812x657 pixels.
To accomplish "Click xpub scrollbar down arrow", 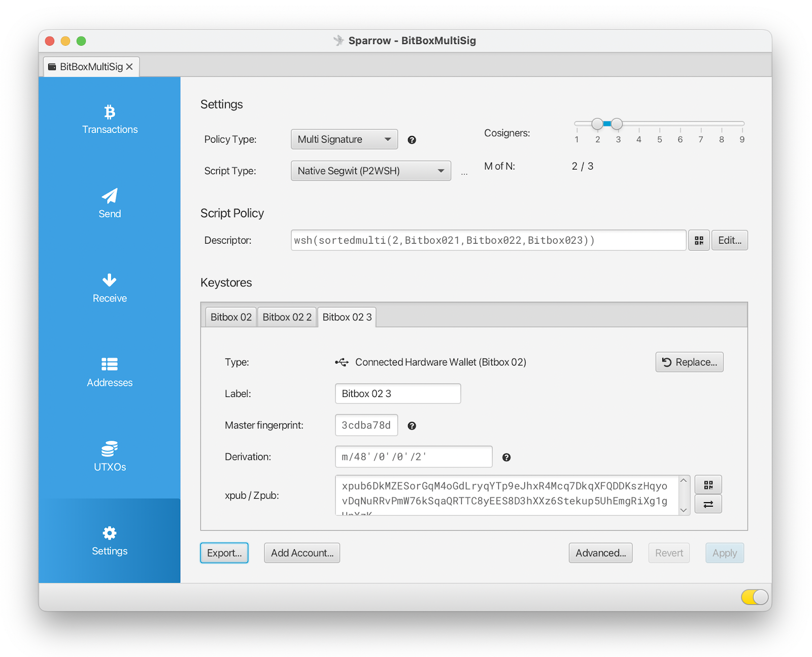I will 684,510.
